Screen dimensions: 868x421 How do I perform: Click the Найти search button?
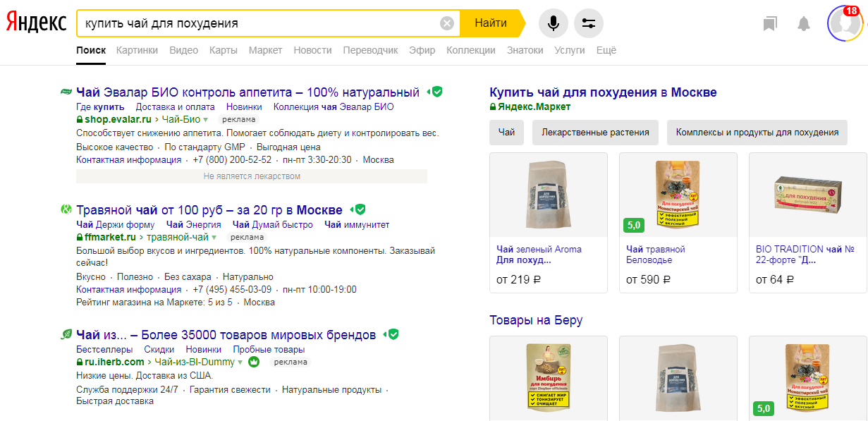[x=491, y=23]
